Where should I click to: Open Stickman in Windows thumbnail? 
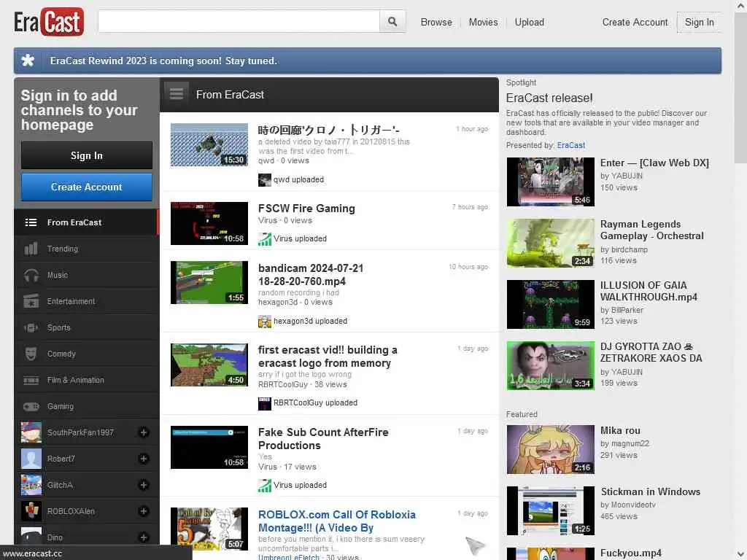pos(550,510)
